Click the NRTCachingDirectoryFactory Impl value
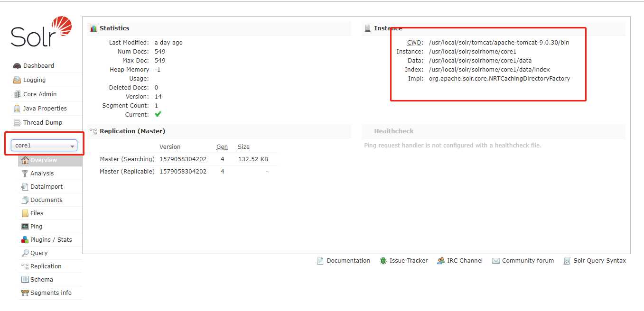 click(499, 79)
